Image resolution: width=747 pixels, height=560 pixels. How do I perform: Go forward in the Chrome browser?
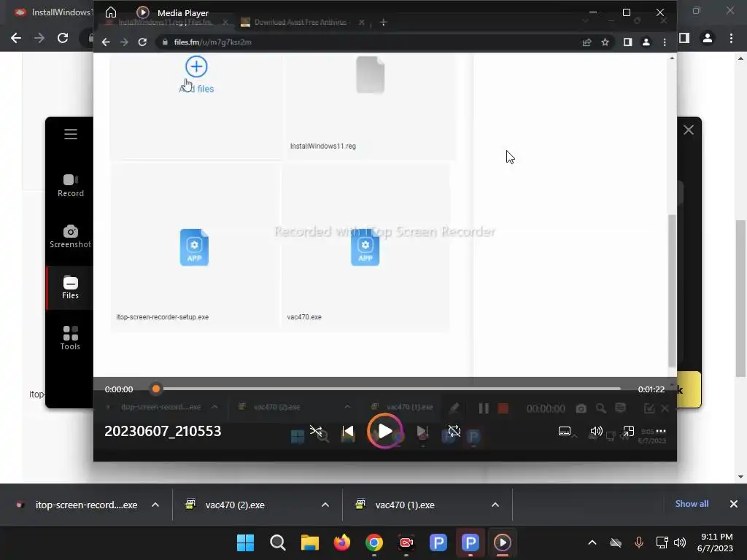[39, 38]
